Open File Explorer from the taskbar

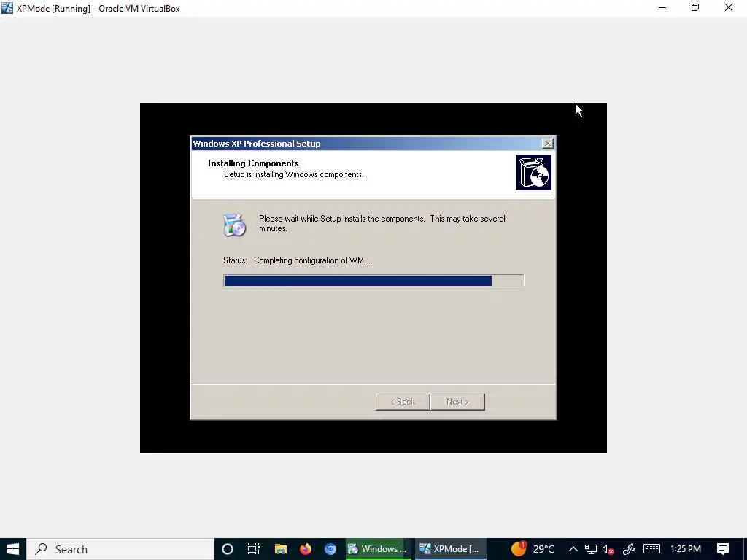(x=281, y=549)
